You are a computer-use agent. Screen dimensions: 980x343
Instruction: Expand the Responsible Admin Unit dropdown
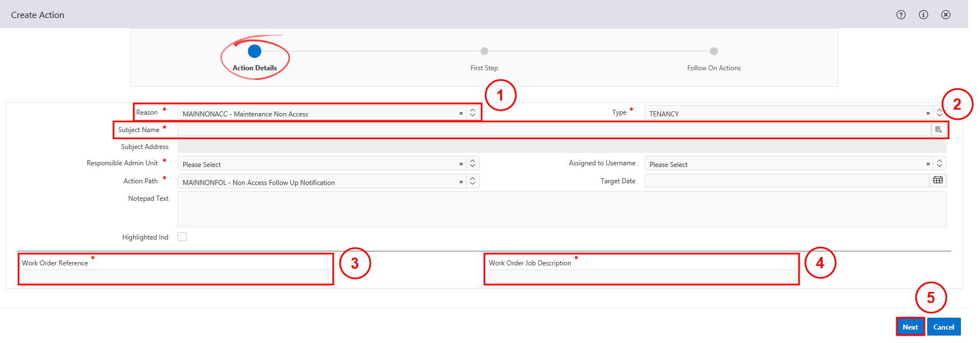[473, 164]
